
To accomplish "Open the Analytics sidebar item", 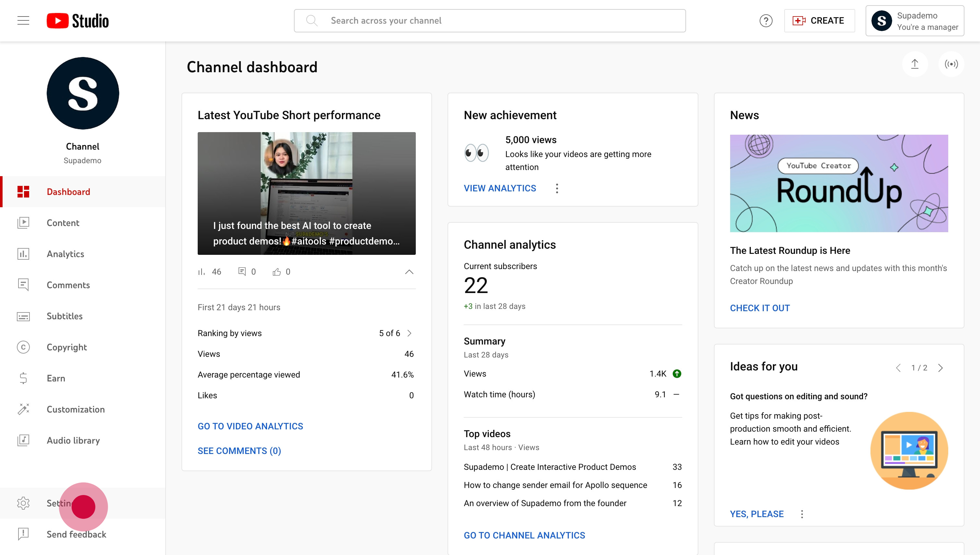I will (x=65, y=254).
